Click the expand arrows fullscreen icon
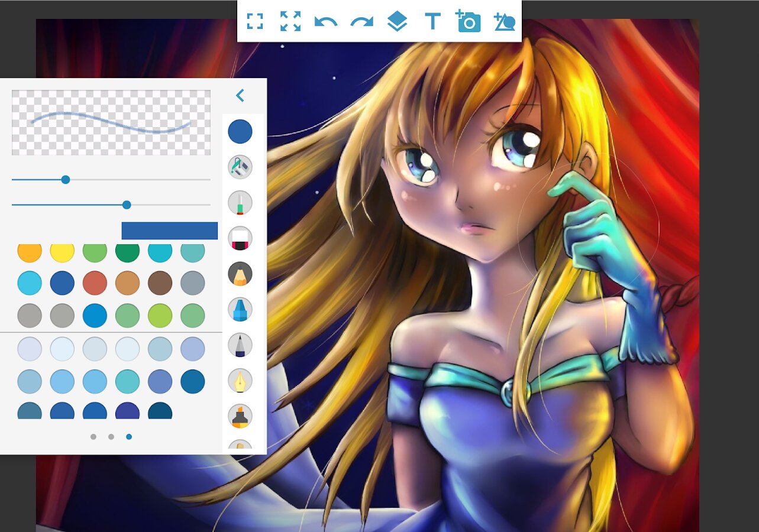The height and width of the screenshot is (532, 759). point(290,21)
